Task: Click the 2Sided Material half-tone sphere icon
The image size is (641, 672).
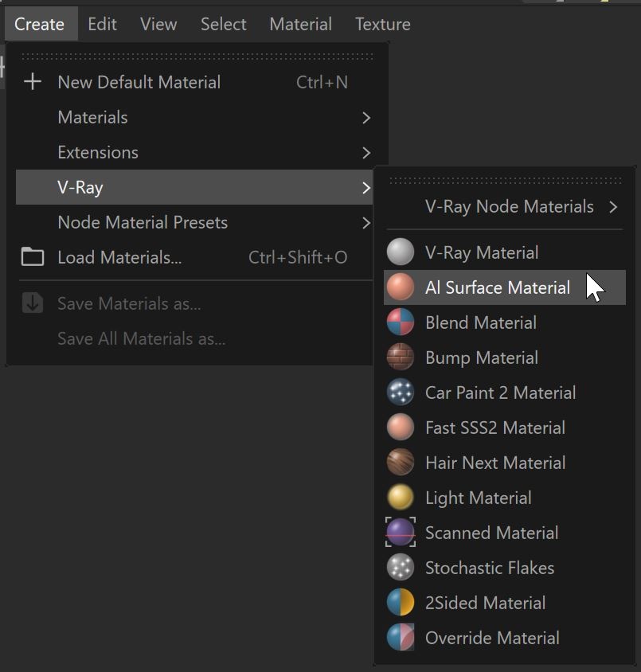Action: point(401,602)
